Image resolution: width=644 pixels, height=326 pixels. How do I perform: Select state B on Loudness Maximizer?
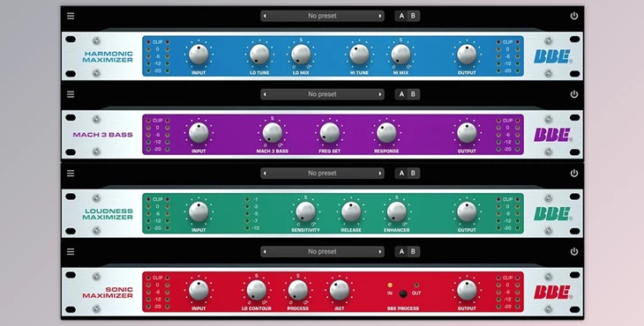pos(413,173)
